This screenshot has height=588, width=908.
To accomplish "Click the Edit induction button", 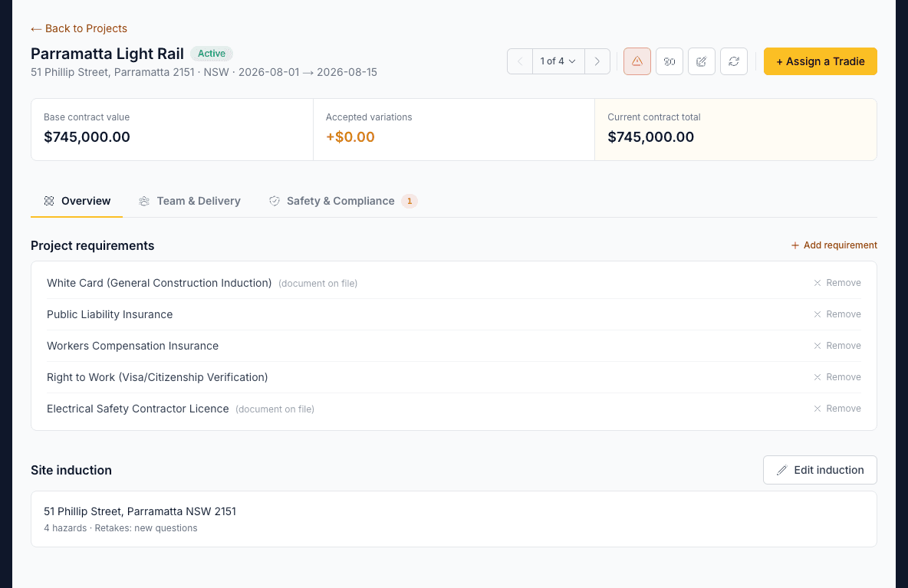I will (x=820, y=470).
